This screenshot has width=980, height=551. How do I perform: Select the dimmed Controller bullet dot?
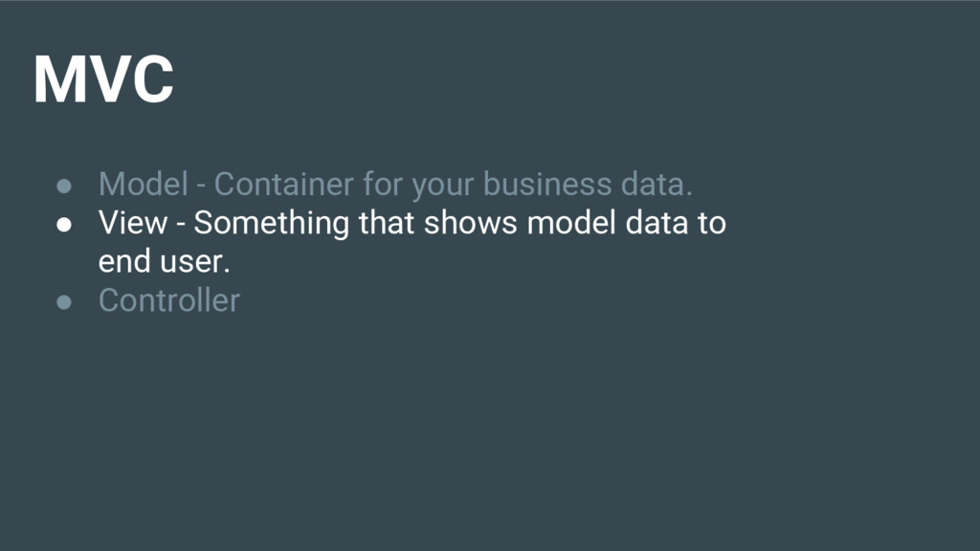(x=64, y=302)
